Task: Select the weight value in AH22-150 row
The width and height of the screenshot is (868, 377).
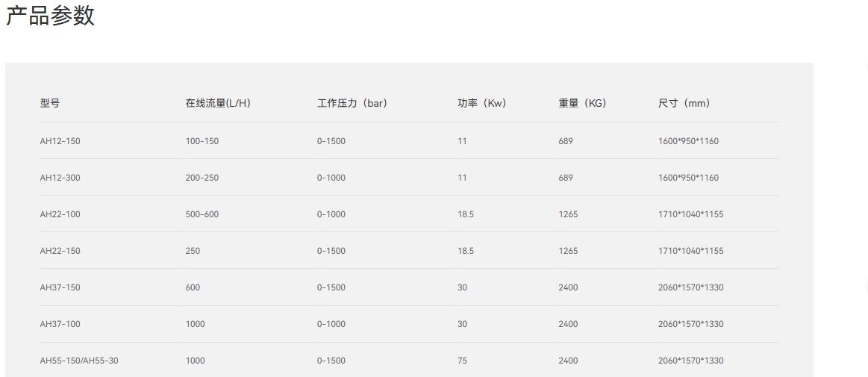Action: [x=568, y=251]
